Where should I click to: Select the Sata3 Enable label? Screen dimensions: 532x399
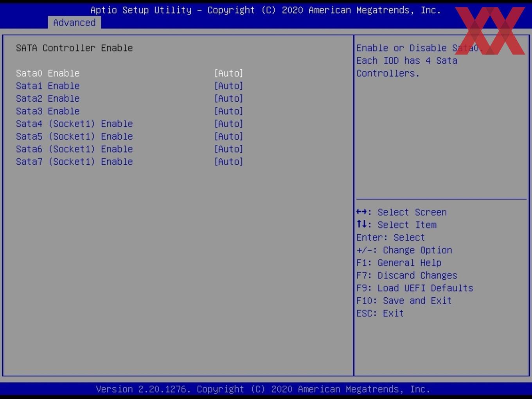(48, 111)
